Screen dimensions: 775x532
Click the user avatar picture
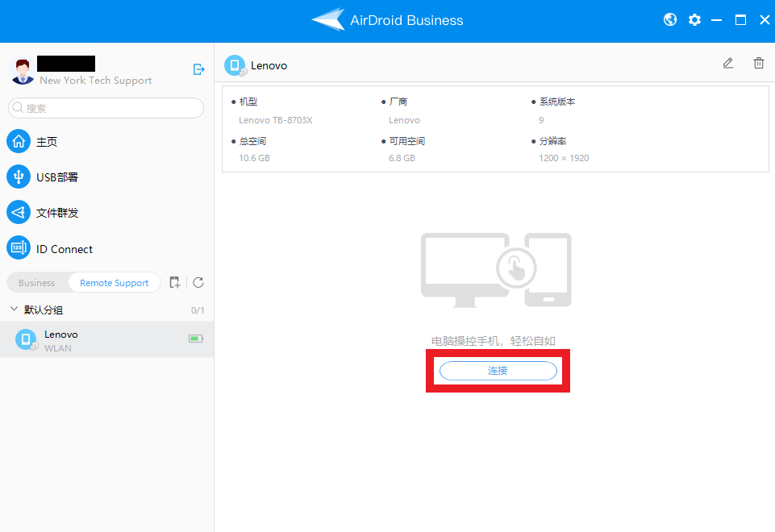tap(22, 71)
